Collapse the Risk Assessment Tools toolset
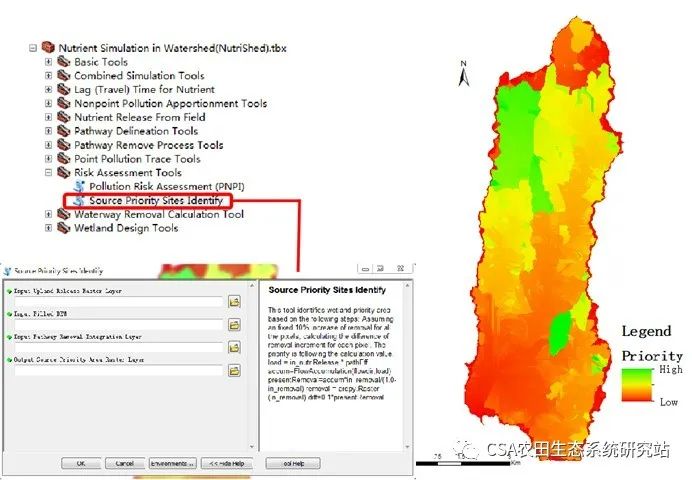The image size is (692, 480). click(49, 173)
